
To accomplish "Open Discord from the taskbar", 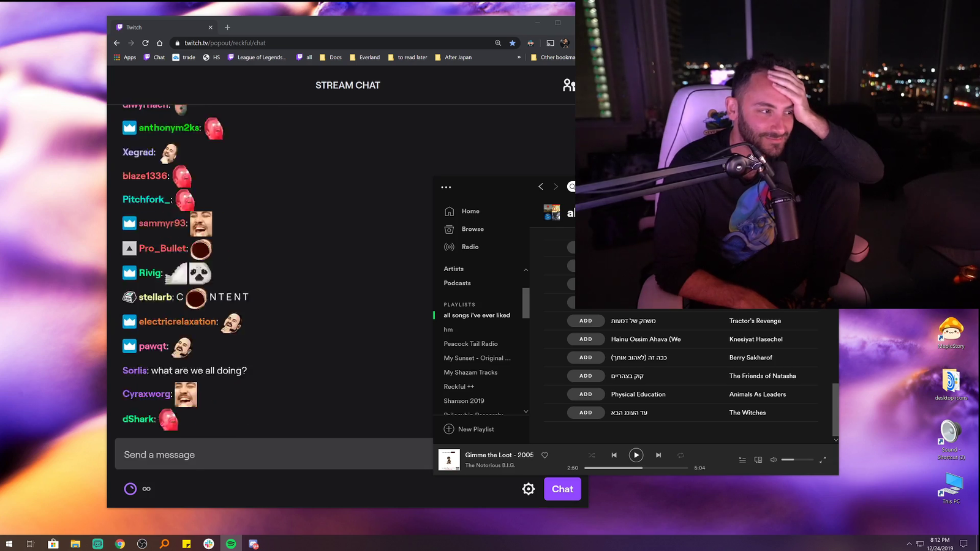I will [x=254, y=544].
